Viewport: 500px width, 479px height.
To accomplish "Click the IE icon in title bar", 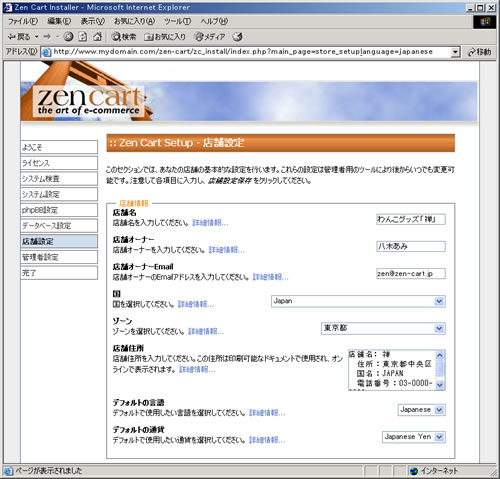I will tap(7, 7).
